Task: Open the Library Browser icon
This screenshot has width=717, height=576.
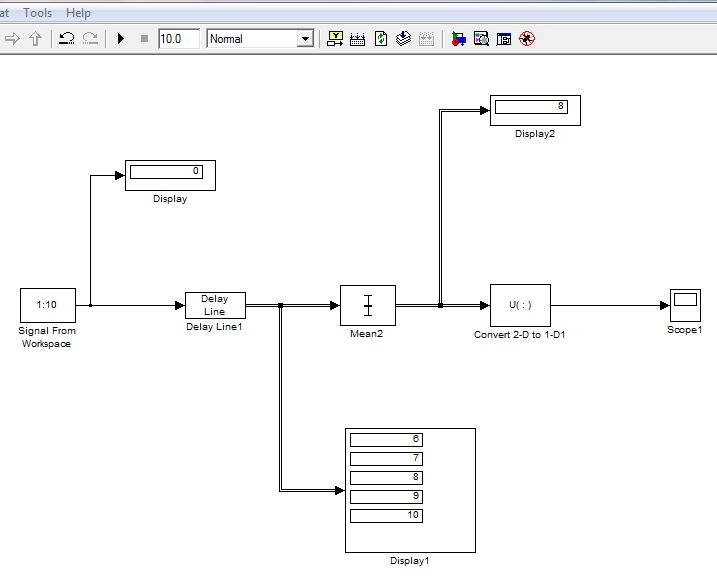Action: [x=458, y=39]
